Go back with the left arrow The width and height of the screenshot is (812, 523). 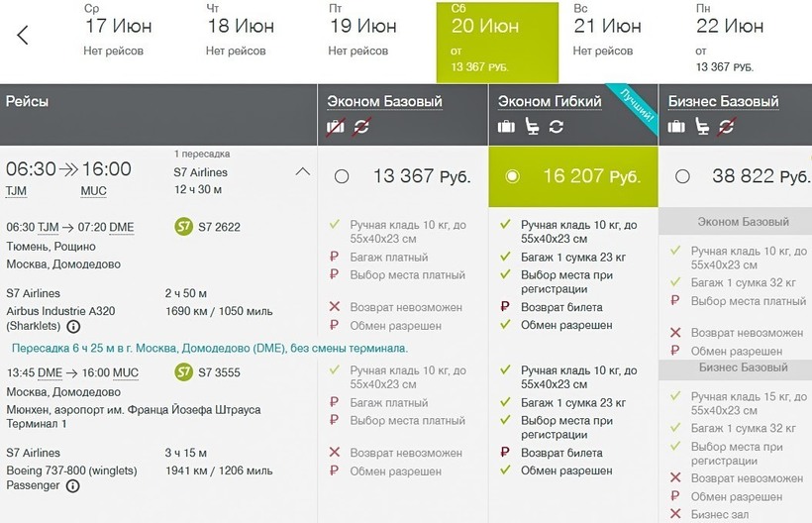point(23,37)
